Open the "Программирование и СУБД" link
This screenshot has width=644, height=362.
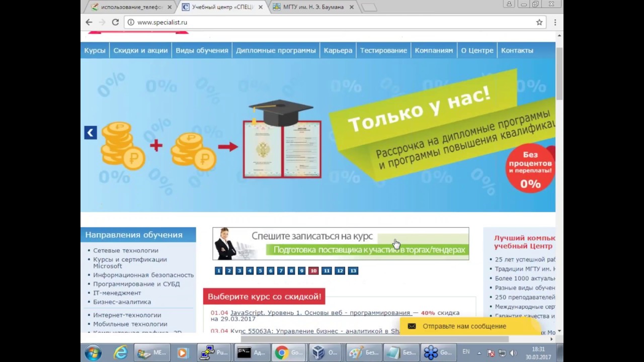136,284
